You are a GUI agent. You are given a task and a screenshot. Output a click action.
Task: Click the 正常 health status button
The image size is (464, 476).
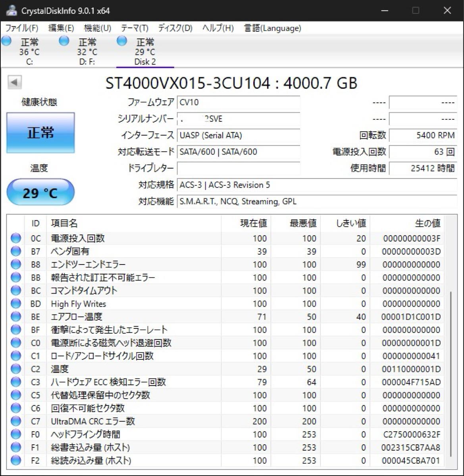pyautogui.click(x=40, y=133)
